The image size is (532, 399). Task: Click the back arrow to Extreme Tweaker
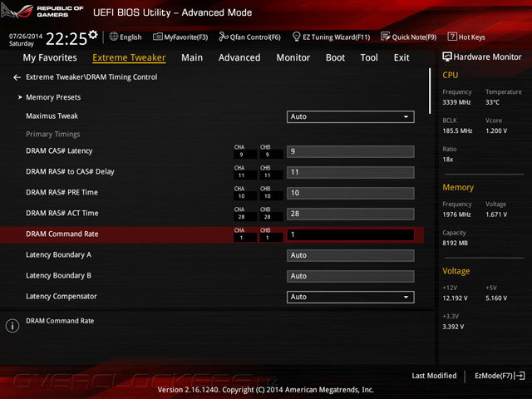click(17, 77)
